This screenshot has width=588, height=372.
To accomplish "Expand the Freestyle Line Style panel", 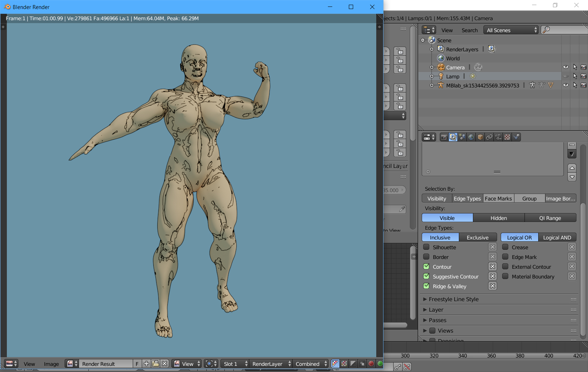I will pos(453,299).
